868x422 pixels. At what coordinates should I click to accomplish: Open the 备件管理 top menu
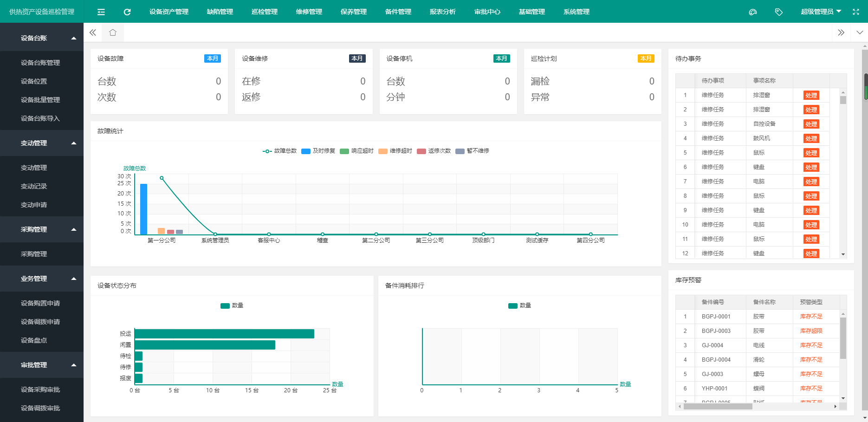[x=398, y=12]
